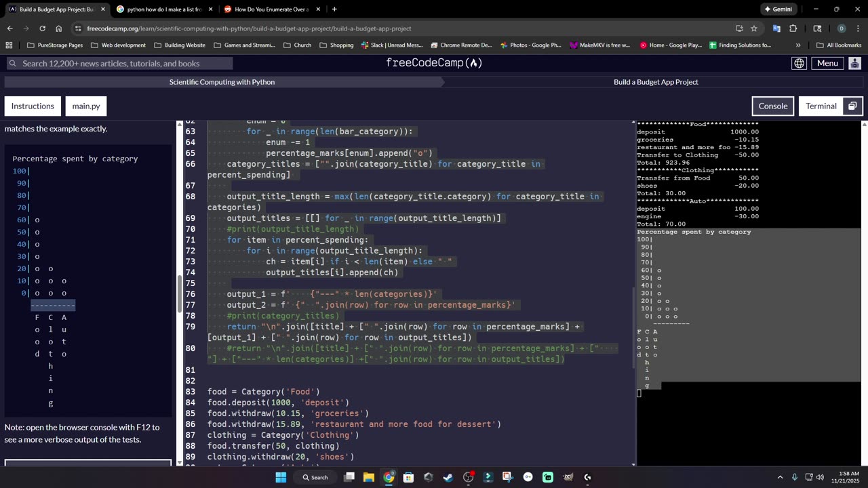The image size is (868, 488).
Task: Open the Building Website bookmark folder
Action: coord(180,45)
